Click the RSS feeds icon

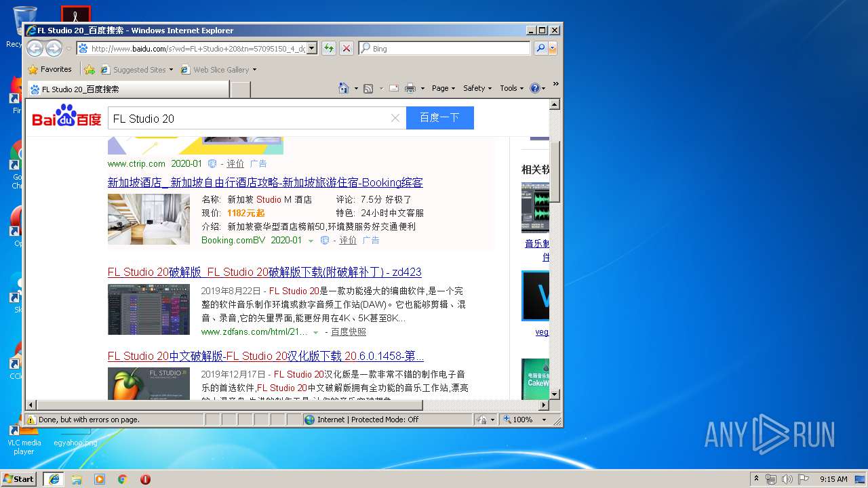tap(368, 88)
